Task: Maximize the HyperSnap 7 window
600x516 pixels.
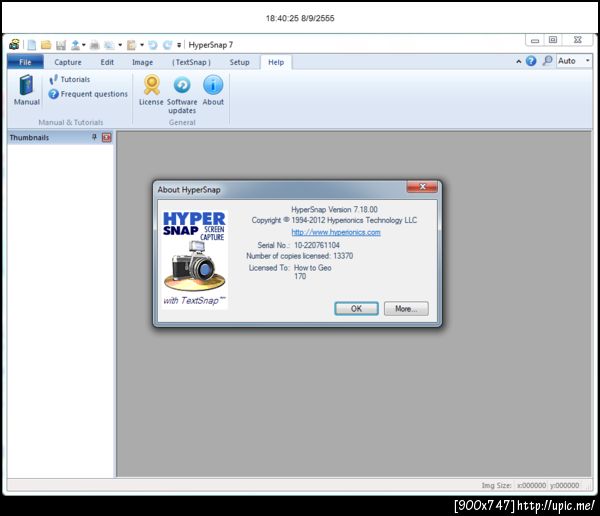Action: (553, 40)
